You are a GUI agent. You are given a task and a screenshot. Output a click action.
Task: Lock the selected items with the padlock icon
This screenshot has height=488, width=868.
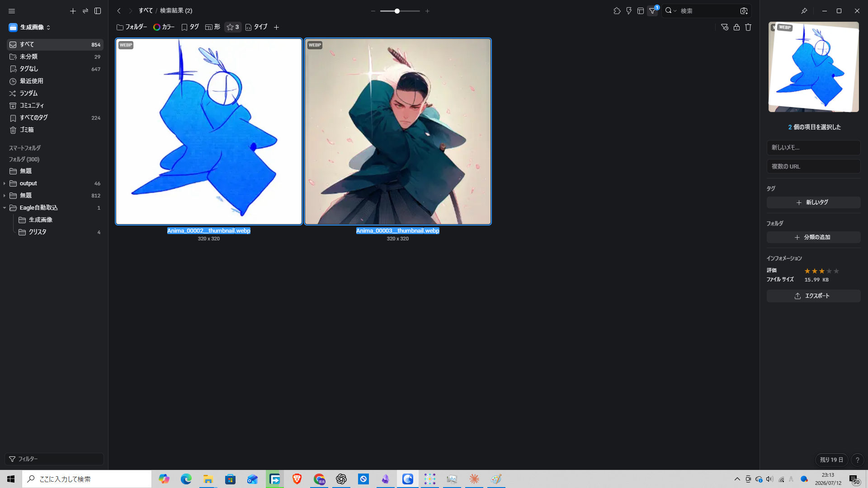click(x=736, y=27)
